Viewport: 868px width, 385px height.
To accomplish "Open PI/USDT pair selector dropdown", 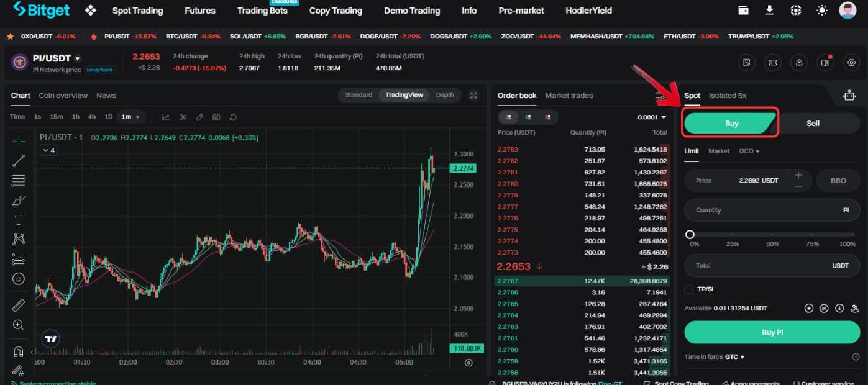I will tap(78, 59).
